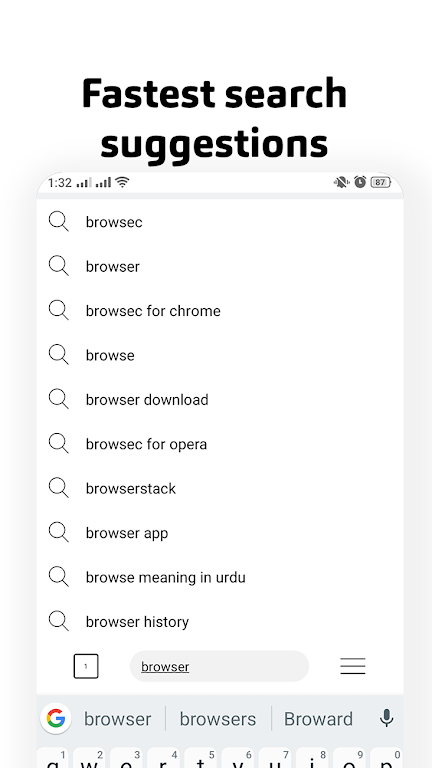Tap keyboard suggestion 'browsers'
The height and width of the screenshot is (768, 432).
point(217,719)
